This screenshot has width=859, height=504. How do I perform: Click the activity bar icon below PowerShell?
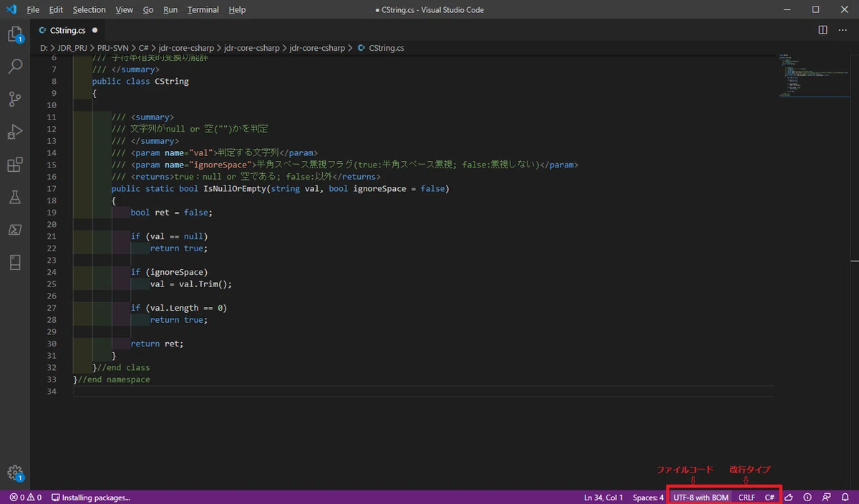click(15, 263)
